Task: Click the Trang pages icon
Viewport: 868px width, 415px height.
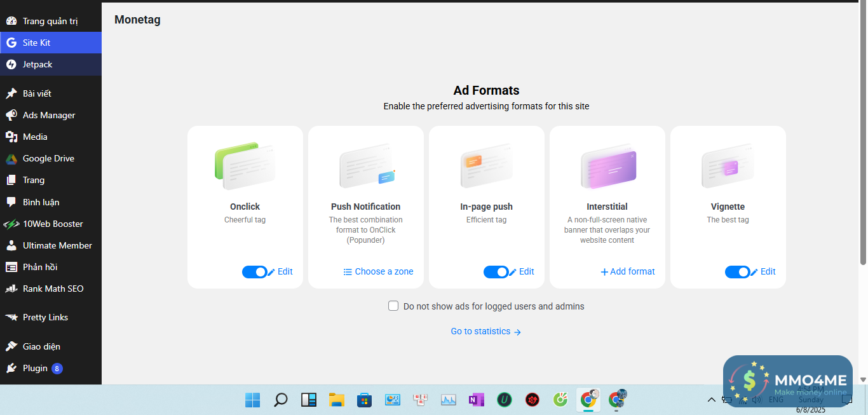Action: point(11,180)
